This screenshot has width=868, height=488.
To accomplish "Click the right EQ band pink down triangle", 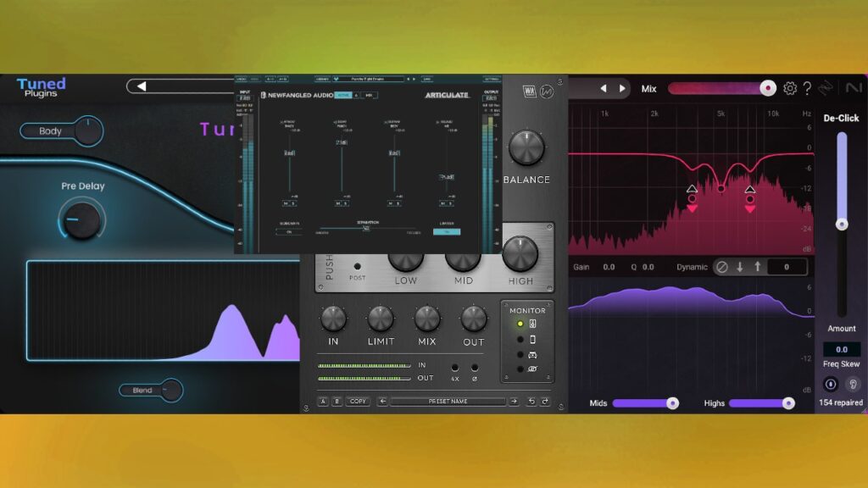I will coord(750,209).
